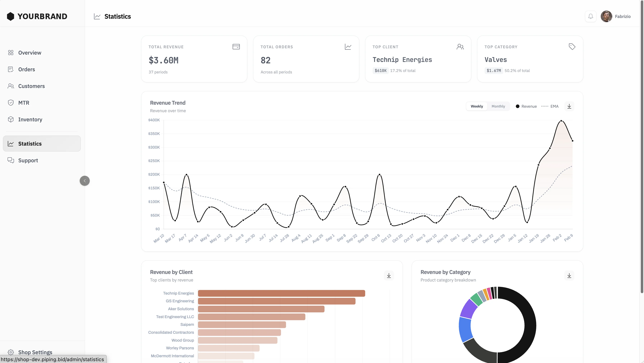Switch trend chart to Monthly view
The height and width of the screenshot is (363, 644).
[498, 106]
